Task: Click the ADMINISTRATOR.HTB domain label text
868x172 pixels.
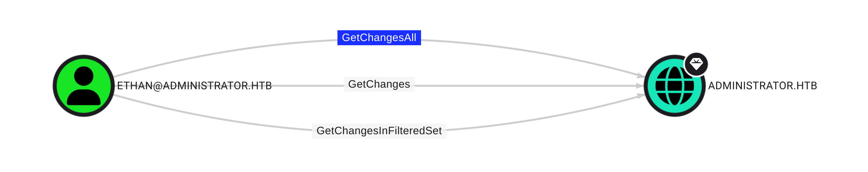Action: (763, 86)
